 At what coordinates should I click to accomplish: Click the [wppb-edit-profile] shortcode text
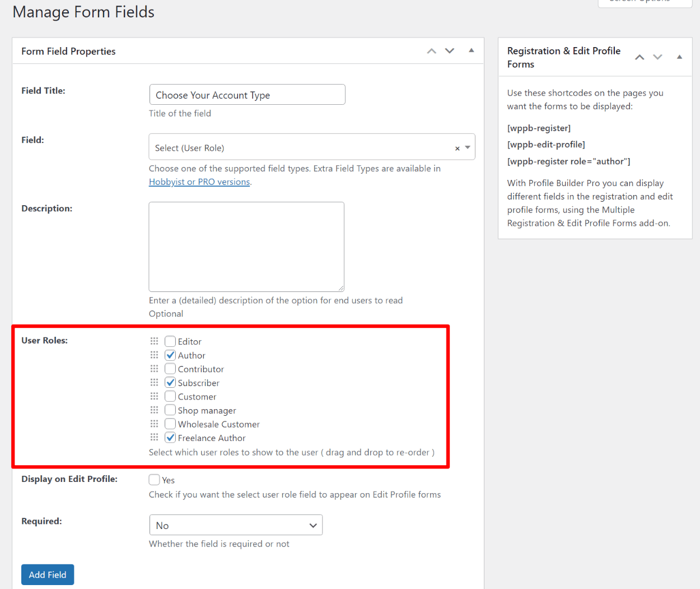pyautogui.click(x=546, y=145)
